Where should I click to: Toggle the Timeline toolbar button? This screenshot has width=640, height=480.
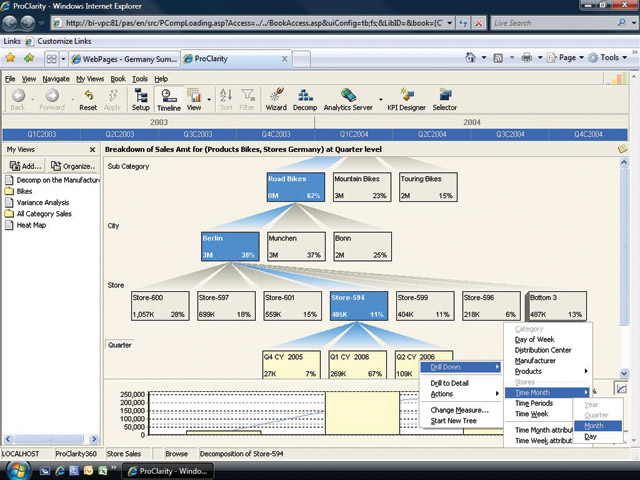click(x=169, y=99)
